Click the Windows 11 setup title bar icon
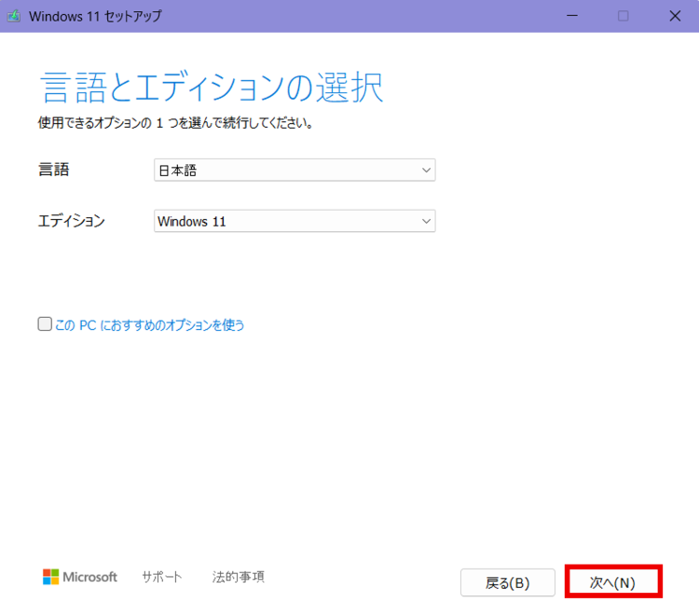Viewport: 699px width, 616px height. point(14,16)
